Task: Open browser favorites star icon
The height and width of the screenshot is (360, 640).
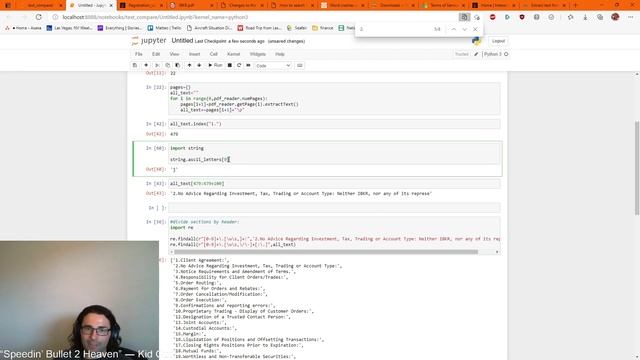Action: pyautogui.click(x=570, y=17)
